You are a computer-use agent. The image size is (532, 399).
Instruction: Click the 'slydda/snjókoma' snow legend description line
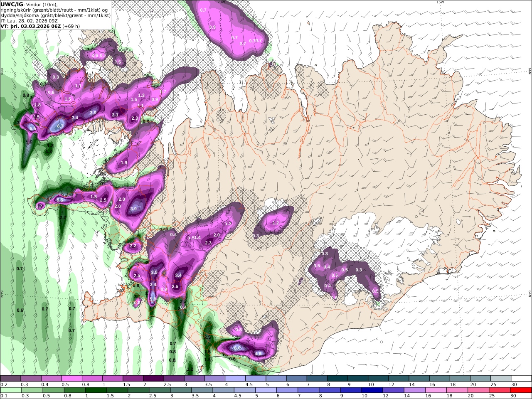click(x=56, y=15)
